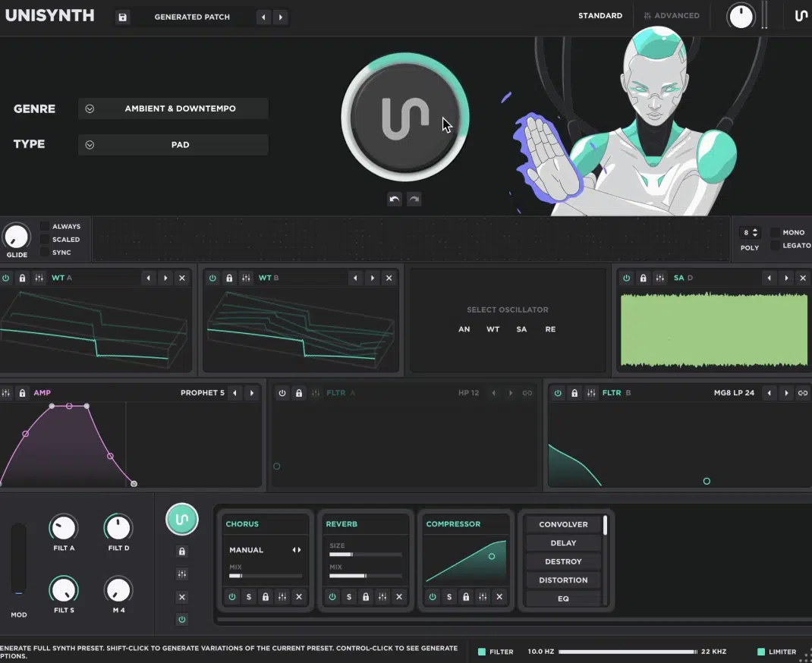The height and width of the screenshot is (663, 812).
Task: Enable power on the Reverb effect
Action: coord(332,597)
